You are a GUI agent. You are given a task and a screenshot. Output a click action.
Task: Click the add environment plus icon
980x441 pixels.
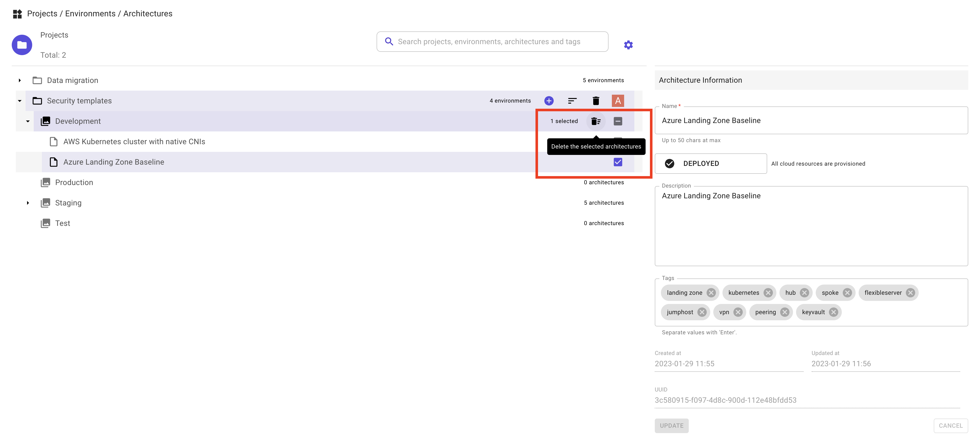(549, 101)
